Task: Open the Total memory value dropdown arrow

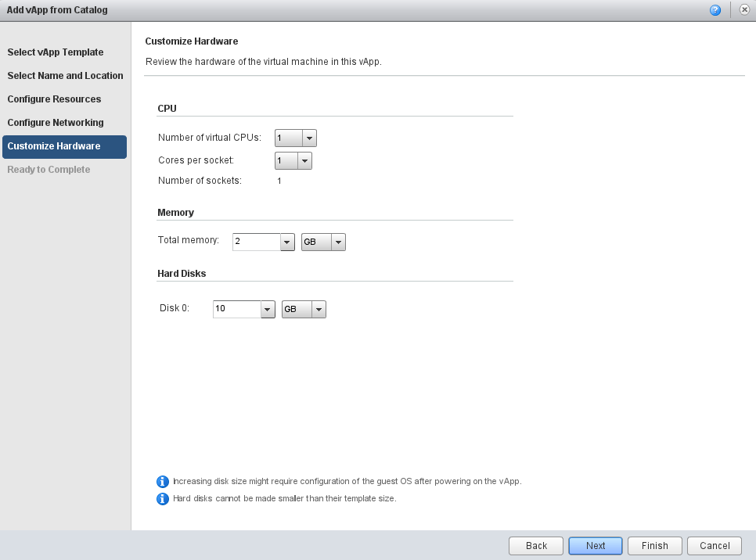Action: [287, 242]
